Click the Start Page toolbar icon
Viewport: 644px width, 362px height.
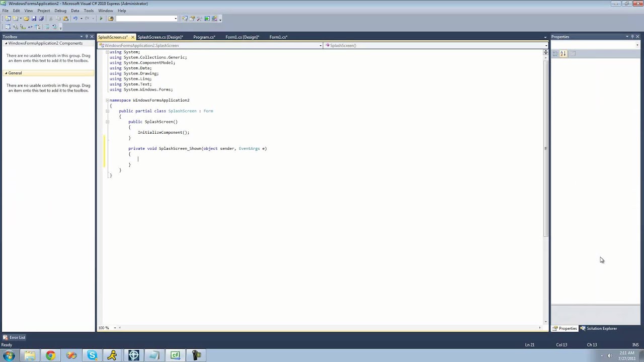[x=207, y=19]
